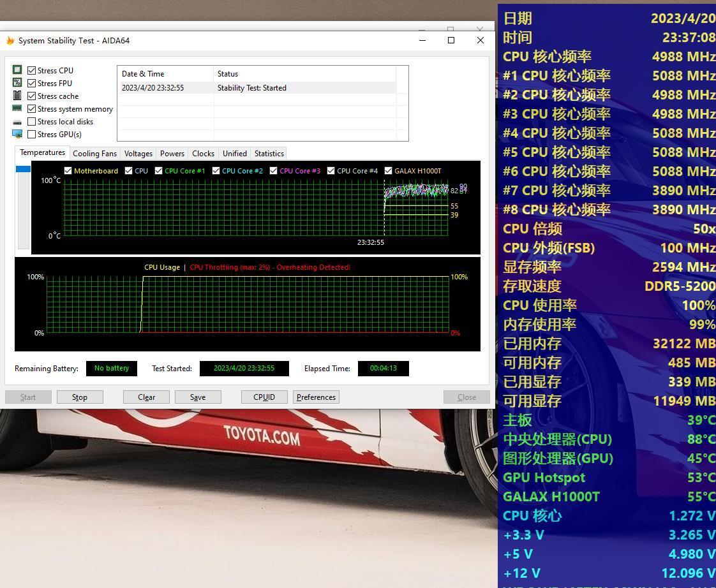Click 存取速度 DDR5-5200 sensor row
This screenshot has width=716, height=588.
click(x=609, y=286)
